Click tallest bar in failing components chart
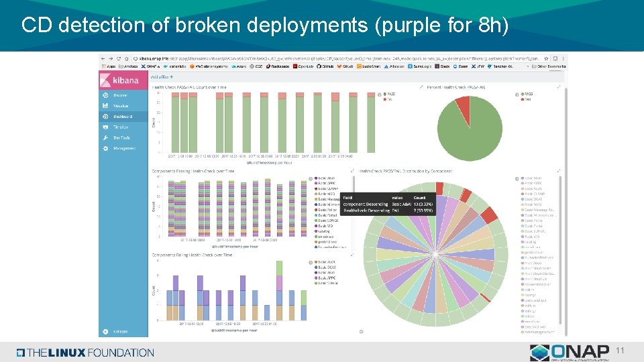The width and height of the screenshot is (644, 362). 279,290
